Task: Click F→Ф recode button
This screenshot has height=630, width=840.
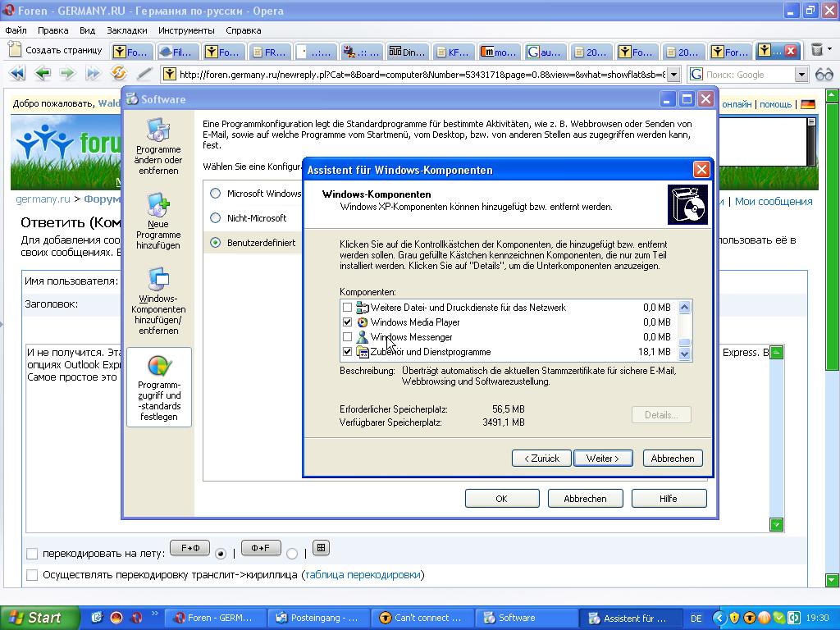Action: [190, 548]
